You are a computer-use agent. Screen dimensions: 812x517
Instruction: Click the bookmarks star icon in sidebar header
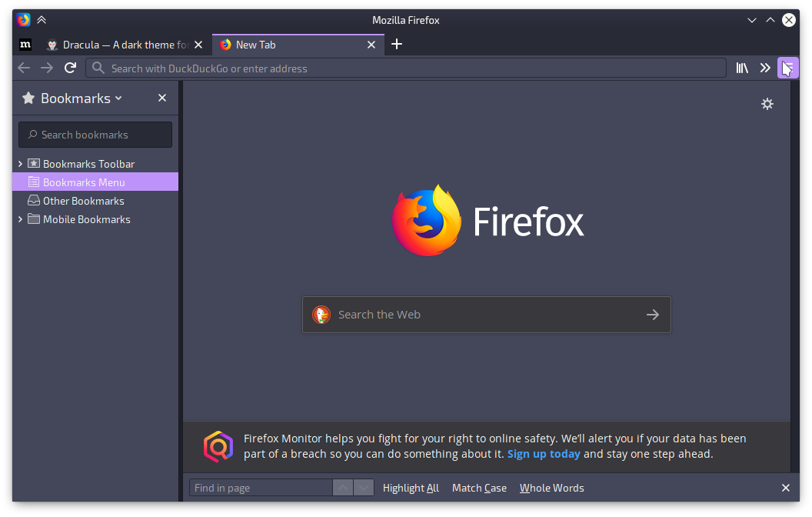click(x=28, y=98)
